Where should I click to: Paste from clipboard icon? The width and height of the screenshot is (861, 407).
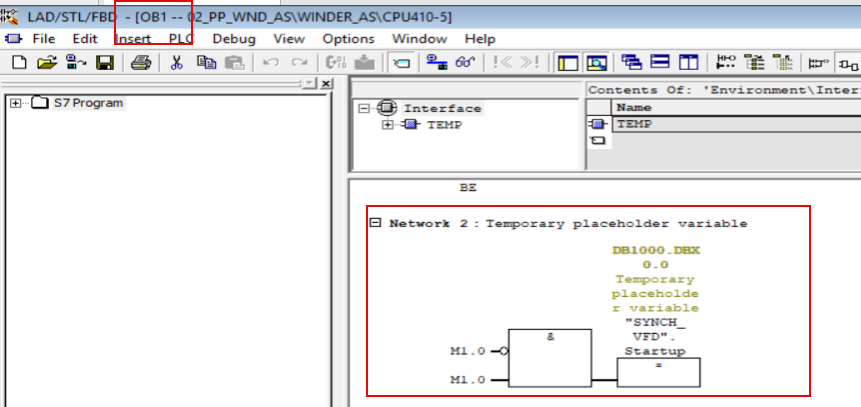point(234,63)
